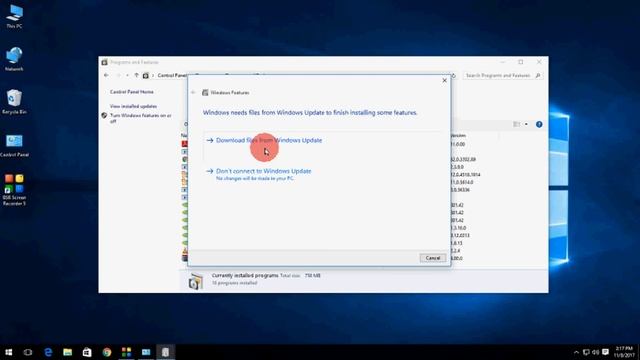640x360 pixels.
Task: Click Control Panel in address bar
Action: click(x=172, y=76)
